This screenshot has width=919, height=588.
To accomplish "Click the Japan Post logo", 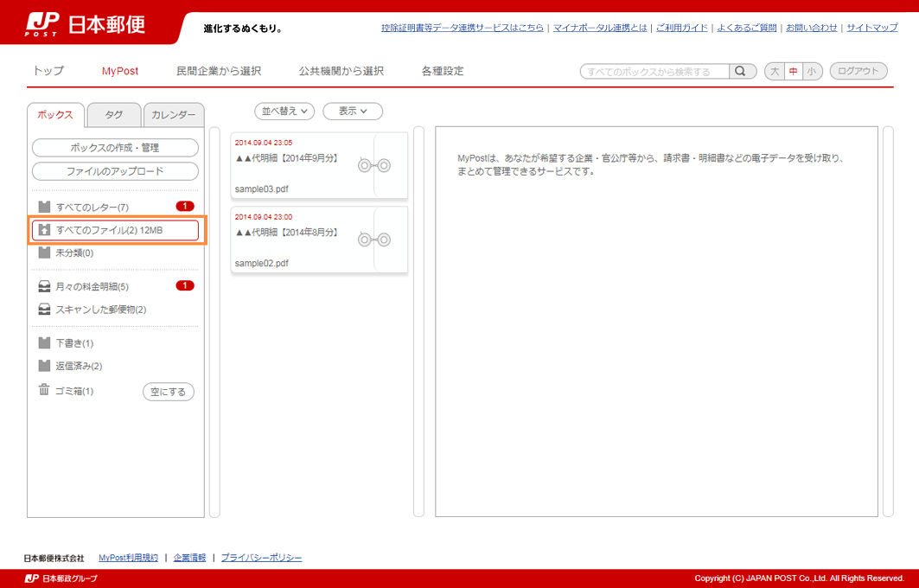I will click(x=85, y=24).
